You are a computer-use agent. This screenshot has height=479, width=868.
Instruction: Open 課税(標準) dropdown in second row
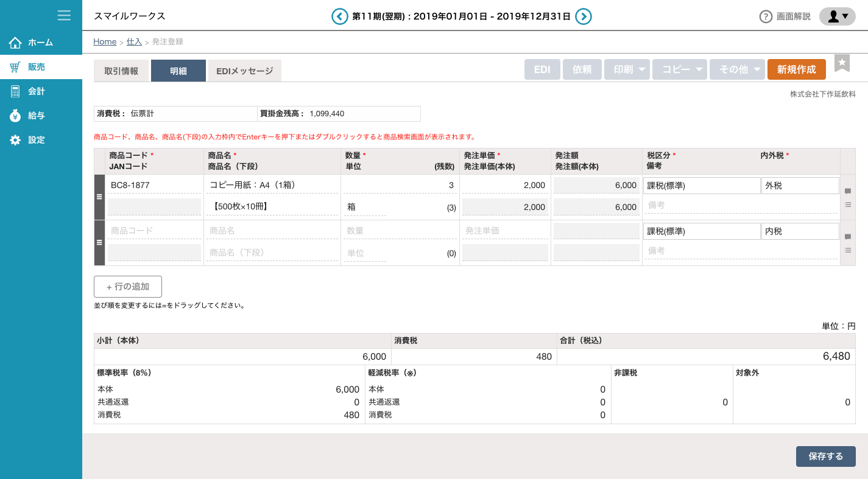(x=702, y=231)
